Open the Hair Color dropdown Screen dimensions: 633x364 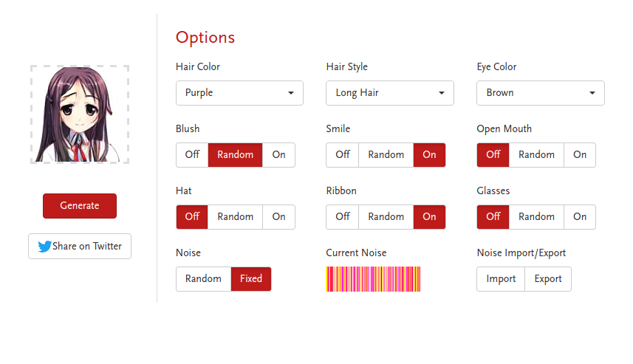239,93
